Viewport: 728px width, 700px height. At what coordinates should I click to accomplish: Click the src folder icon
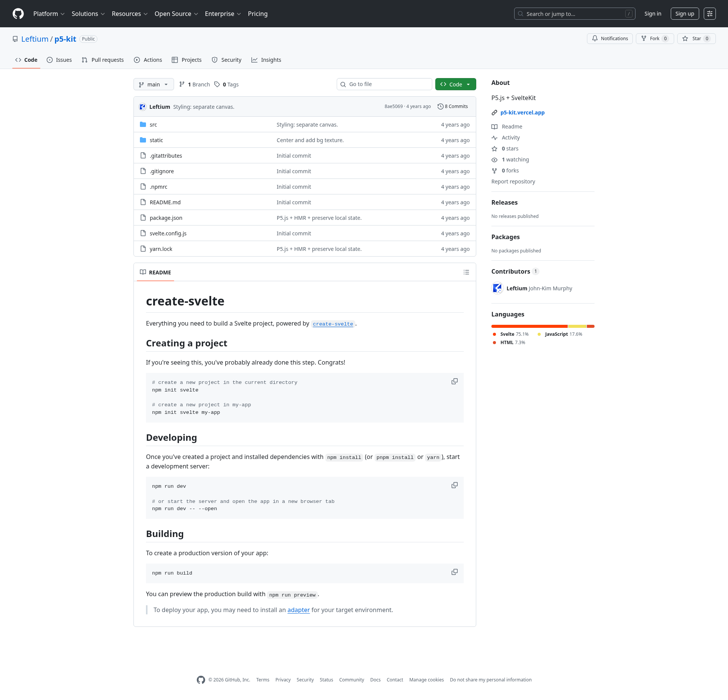143,124
